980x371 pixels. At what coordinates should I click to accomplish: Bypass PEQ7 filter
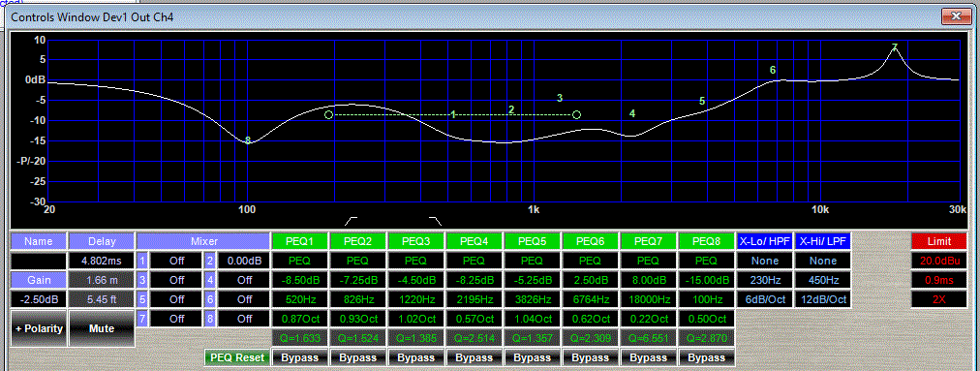(x=648, y=357)
